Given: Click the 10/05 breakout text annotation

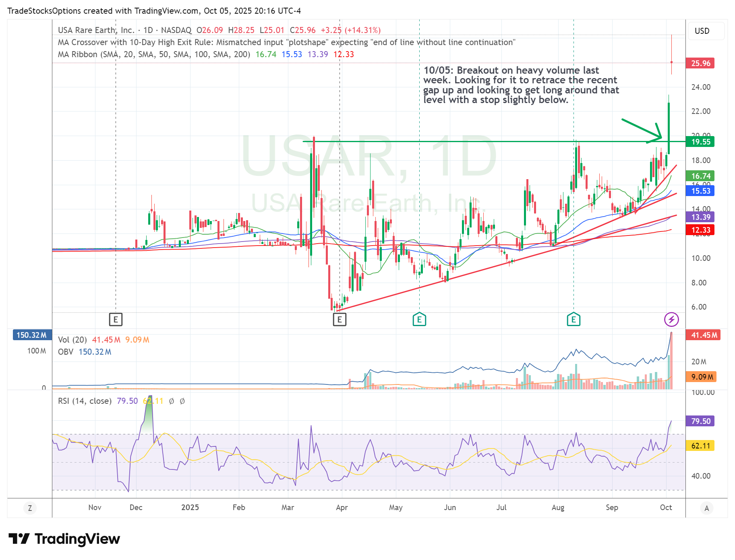Looking at the screenshot, I should tap(521, 85).
